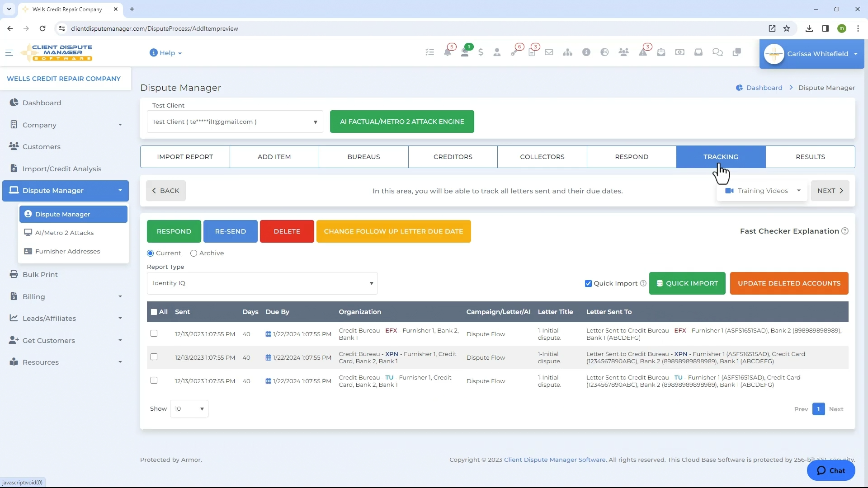
Task: Open calendar icon for EFX due date
Action: point(268,334)
